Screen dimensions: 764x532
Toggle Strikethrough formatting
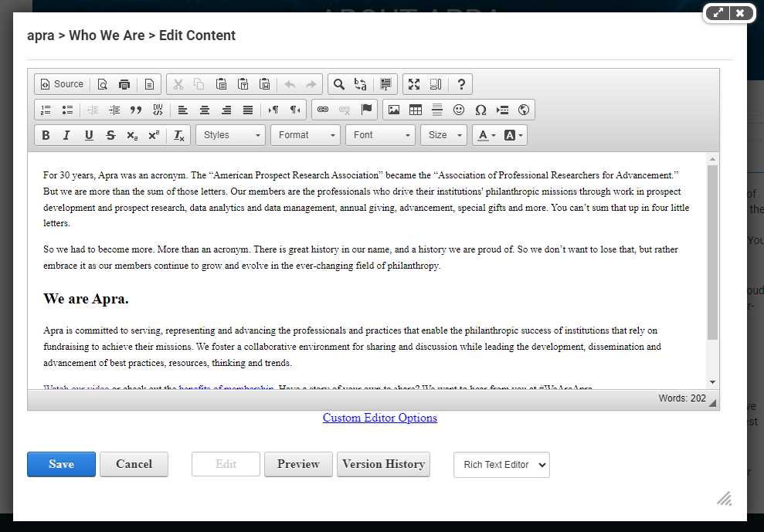coord(110,135)
